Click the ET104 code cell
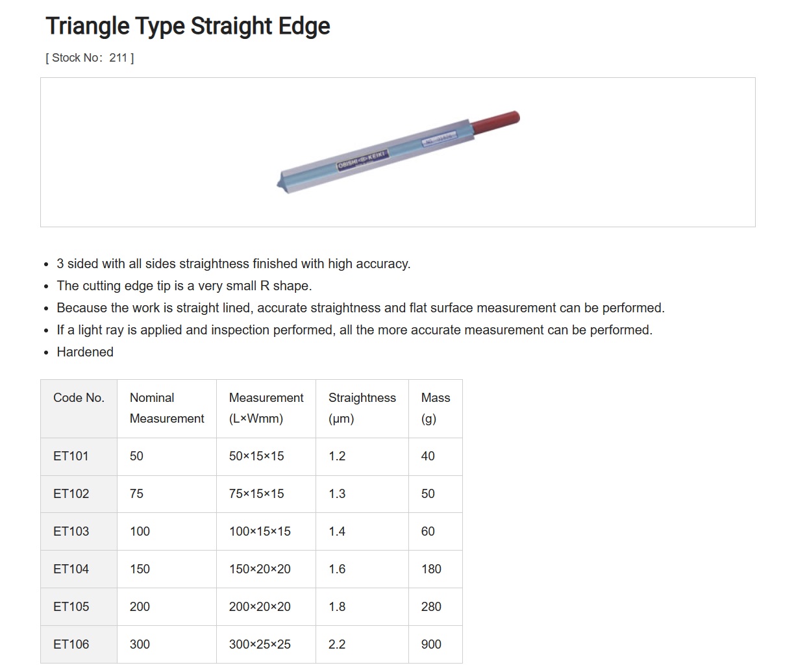Image resolution: width=807 pixels, height=672 pixels. (x=79, y=569)
